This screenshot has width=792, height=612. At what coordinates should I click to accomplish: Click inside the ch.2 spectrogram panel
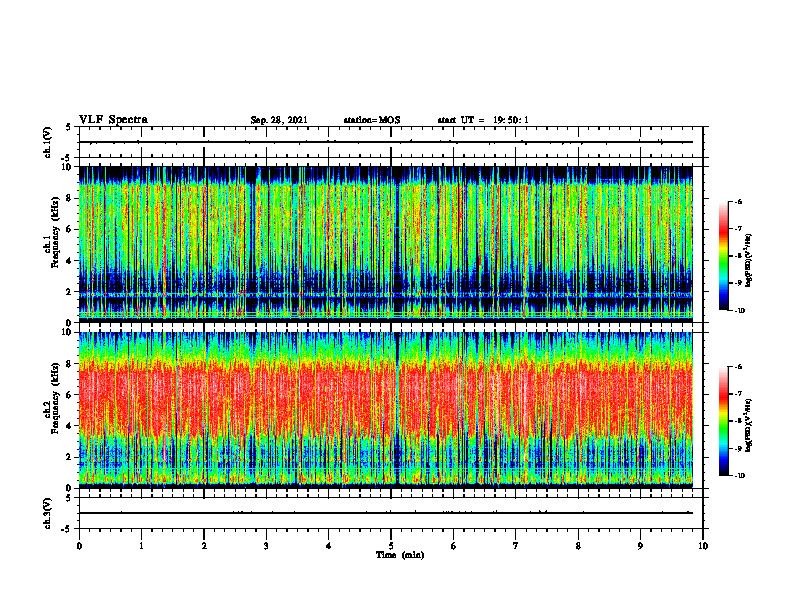pos(386,410)
